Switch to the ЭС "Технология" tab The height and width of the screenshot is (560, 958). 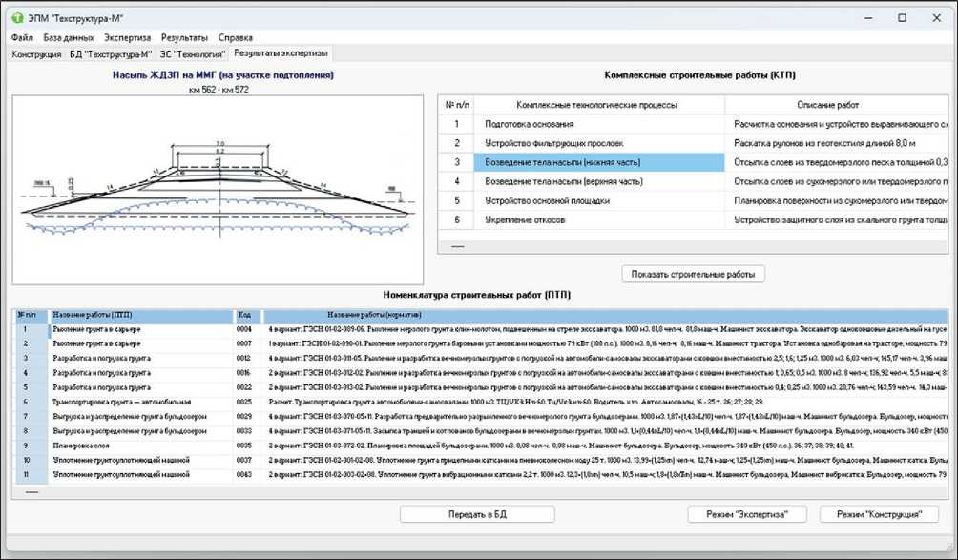click(x=193, y=54)
